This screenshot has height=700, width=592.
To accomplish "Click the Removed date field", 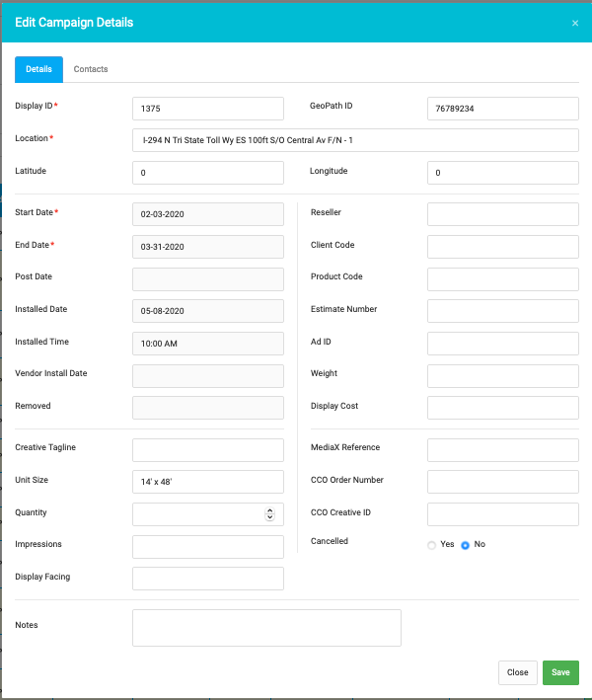I will 208,408.
